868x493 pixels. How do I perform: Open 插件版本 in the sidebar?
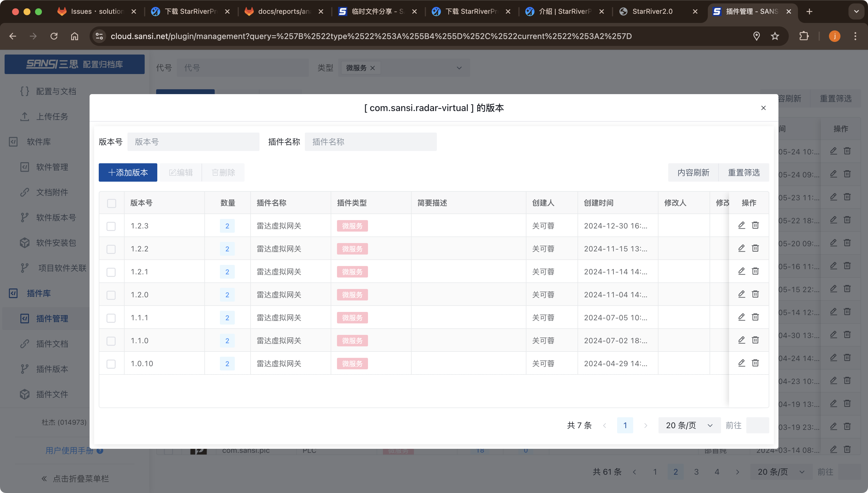(x=52, y=369)
